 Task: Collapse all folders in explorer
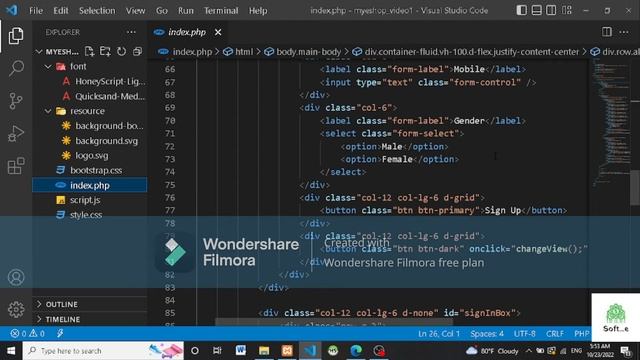138,51
